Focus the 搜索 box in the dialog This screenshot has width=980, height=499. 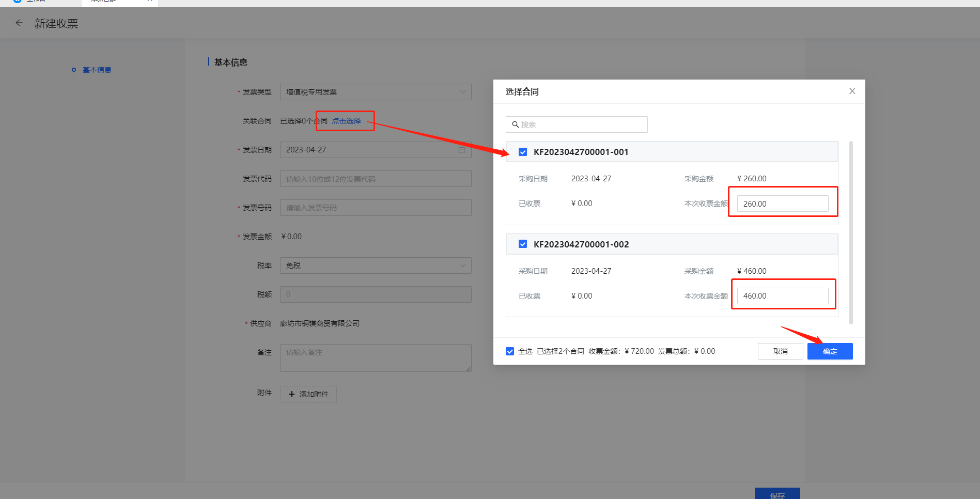point(577,124)
